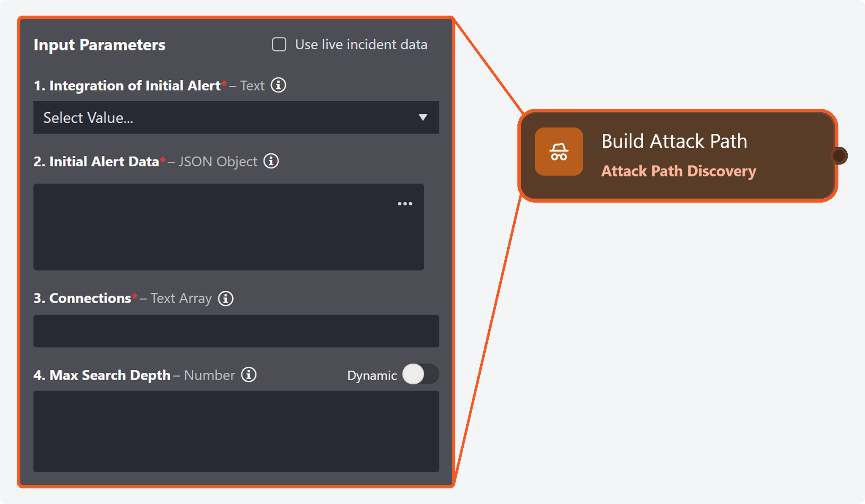The image size is (865, 504).
Task: Click the Attack Path Discovery label
Action: point(678,171)
